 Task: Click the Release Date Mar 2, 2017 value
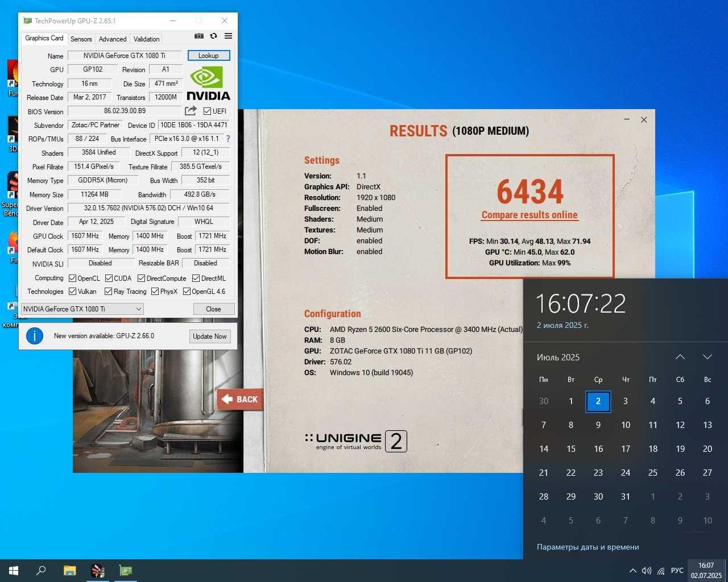point(90,97)
